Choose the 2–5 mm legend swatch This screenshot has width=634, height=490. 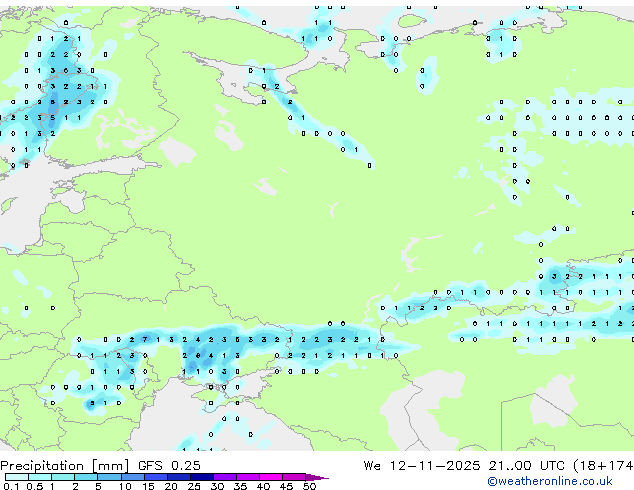[86, 477]
